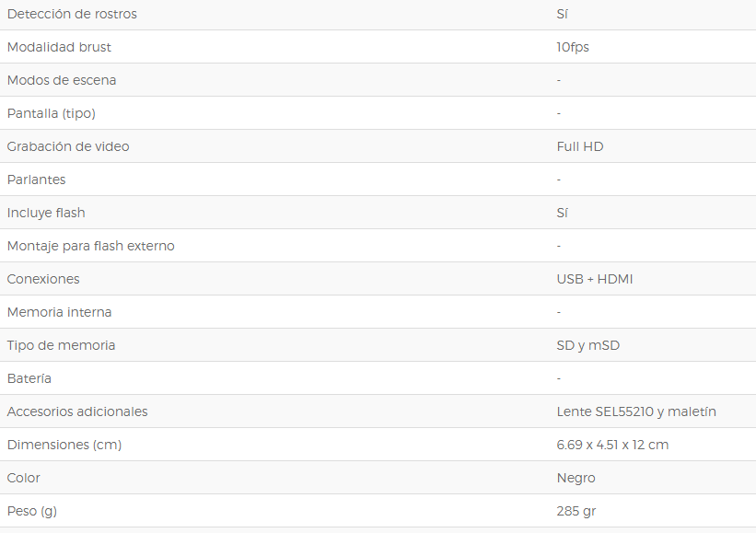Image resolution: width=756 pixels, height=533 pixels.
Task: Click the Full HD value
Action: [579, 146]
